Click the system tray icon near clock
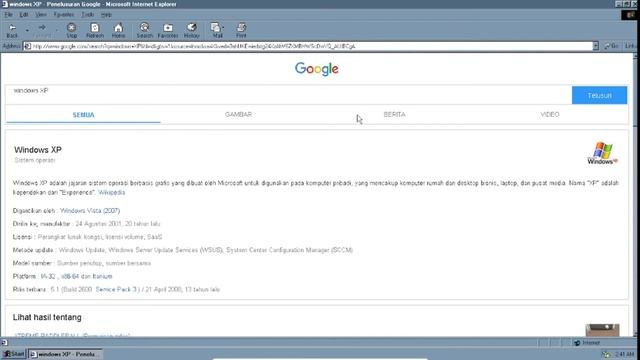This screenshot has height=360, width=640. click(606, 354)
